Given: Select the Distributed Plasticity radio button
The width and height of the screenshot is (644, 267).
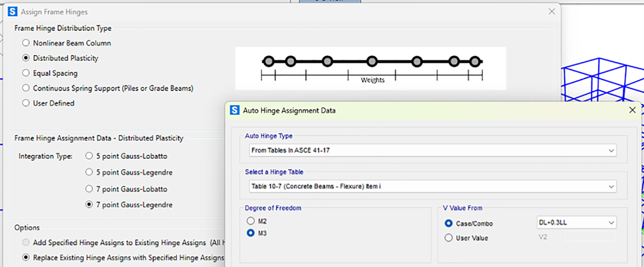Looking at the screenshot, I should [x=26, y=58].
